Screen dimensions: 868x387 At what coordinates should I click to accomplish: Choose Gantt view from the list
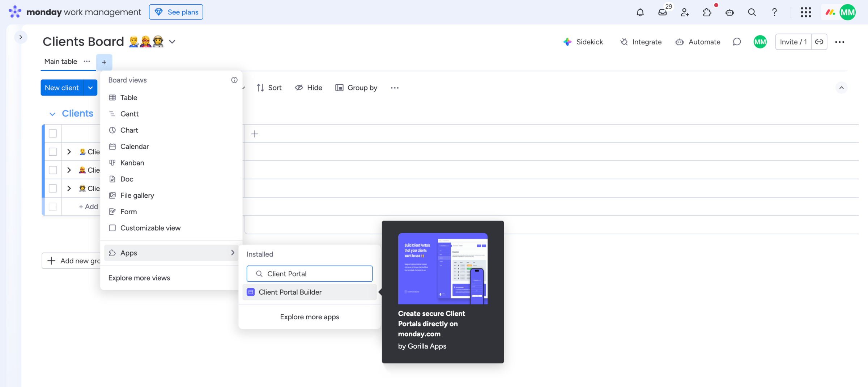tap(129, 114)
